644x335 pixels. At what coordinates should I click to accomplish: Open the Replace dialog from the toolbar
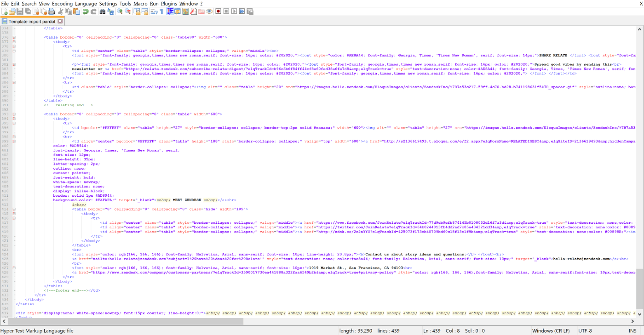110,11
